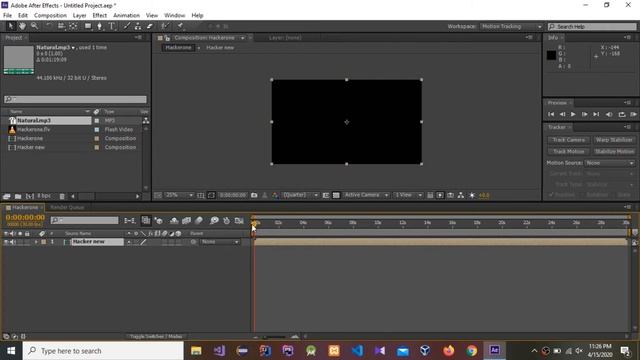
Task: Click the Interpret Footage icon in Project panel
Action: pos(6,196)
